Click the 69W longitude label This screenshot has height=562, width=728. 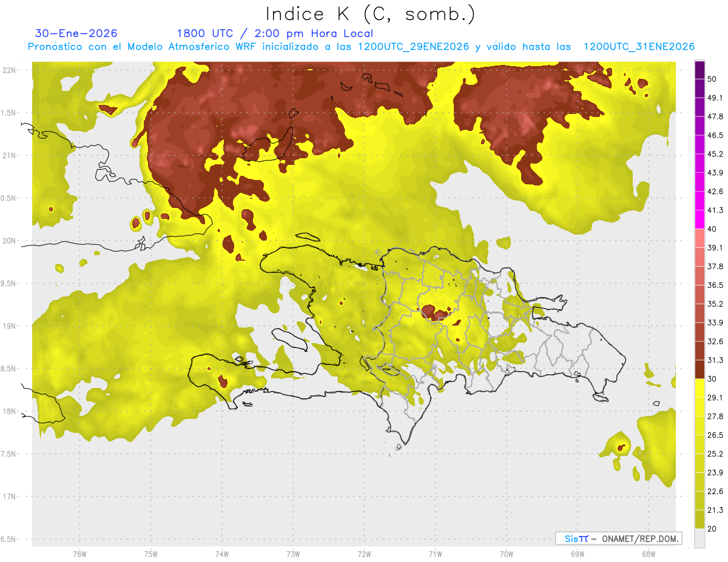[578, 554]
